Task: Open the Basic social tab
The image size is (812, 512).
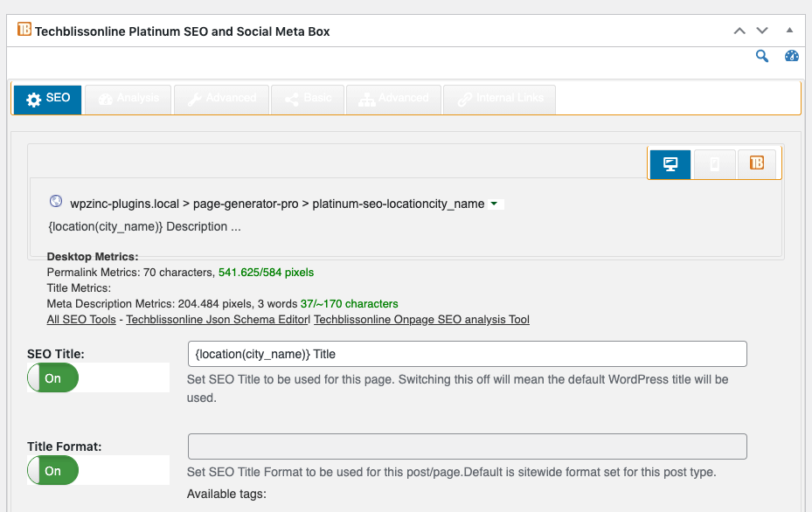Action: coord(308,99)
